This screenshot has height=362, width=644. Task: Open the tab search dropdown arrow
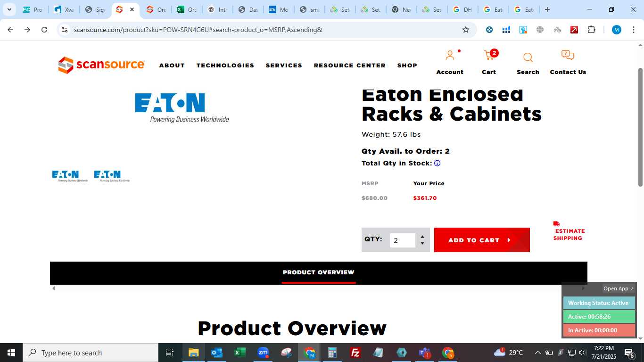(9, 9)
